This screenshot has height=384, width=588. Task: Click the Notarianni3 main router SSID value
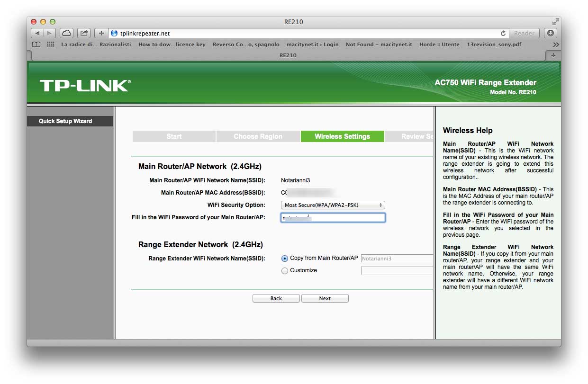(295, 180)
